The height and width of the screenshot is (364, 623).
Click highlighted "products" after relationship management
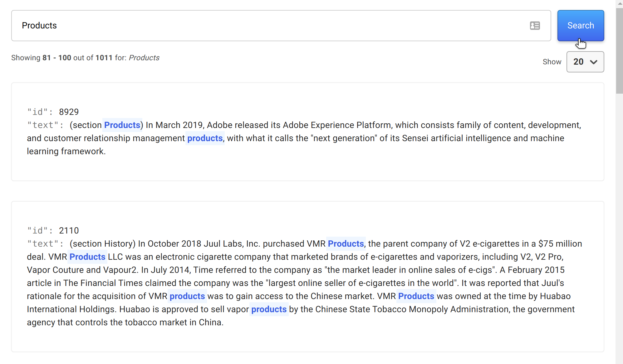pos(205,138)
